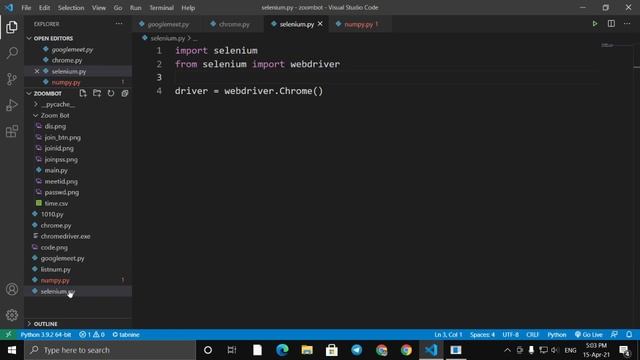Viewport: 640px width, 360px height.
Task: Close the selenium.py editor tab
Action: click(320, 24)
